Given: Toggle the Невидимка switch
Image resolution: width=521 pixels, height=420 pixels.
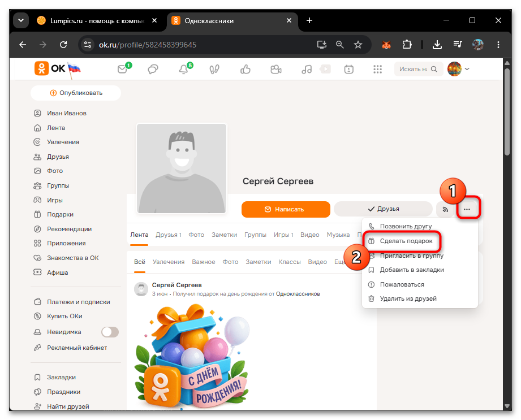Looking at the screenshot, I should tap(110, 332).
